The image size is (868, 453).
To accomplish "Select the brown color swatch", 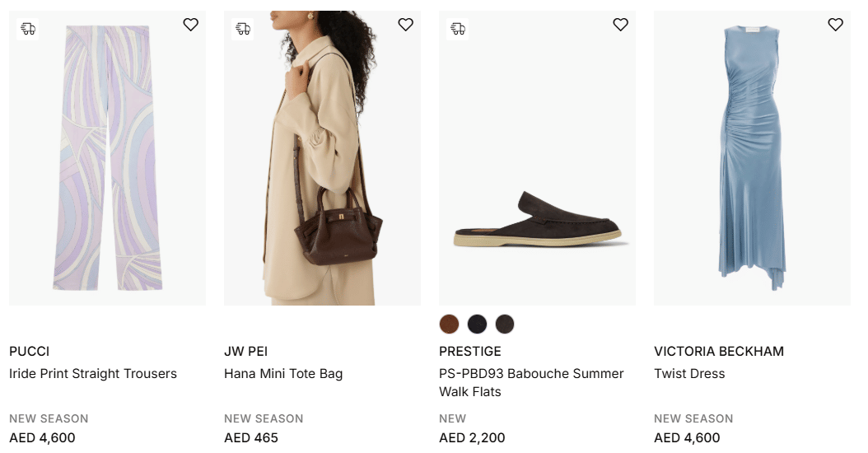I will 449,324.
